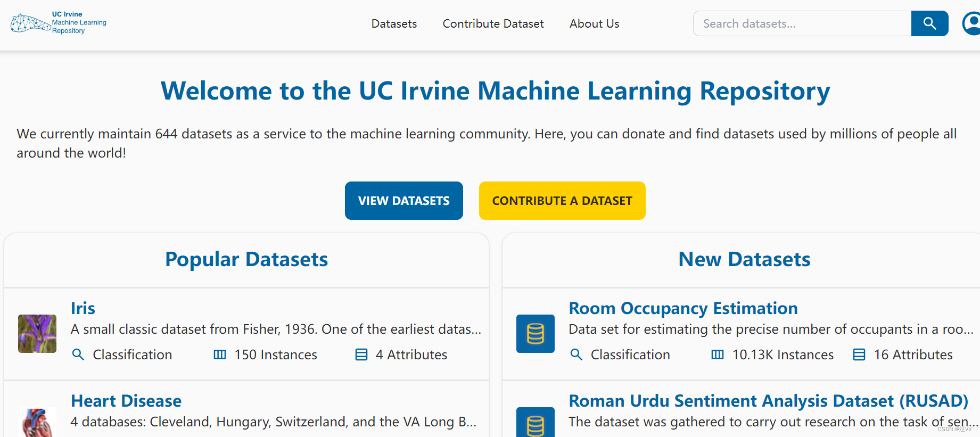Click the columns icon beside 10.13K Instances
Image resolution: width=980 pixels, height=437 pixels.
[718, 354]
